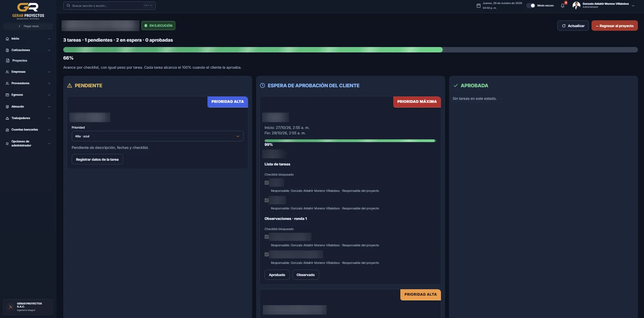
Task: Click the Egresos icon in sidebar
Action: [x=7, y=95]
